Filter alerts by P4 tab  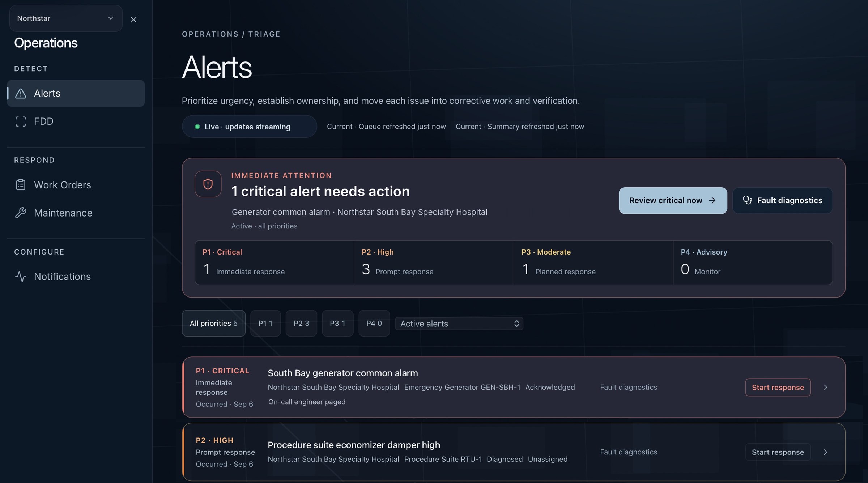click(374, 323)
